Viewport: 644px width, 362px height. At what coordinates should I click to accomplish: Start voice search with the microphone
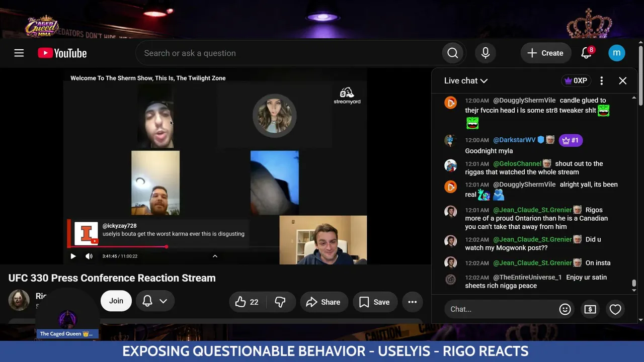(486, 53)
